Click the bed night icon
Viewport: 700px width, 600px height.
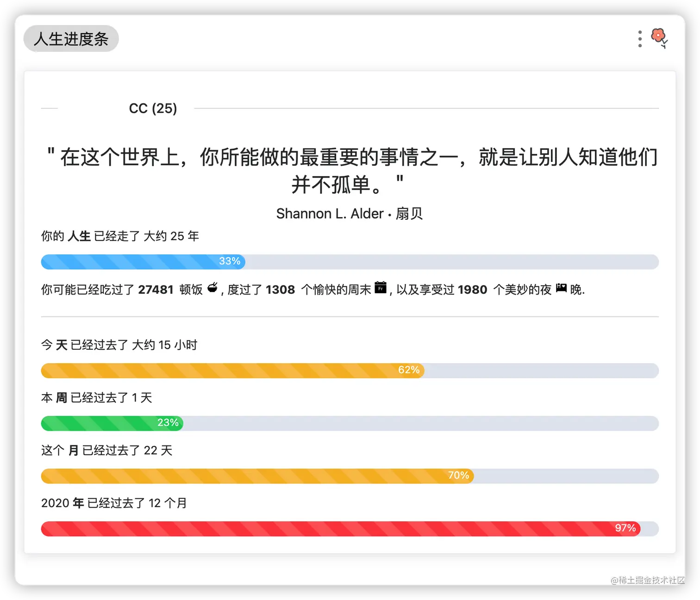point(561,288)
